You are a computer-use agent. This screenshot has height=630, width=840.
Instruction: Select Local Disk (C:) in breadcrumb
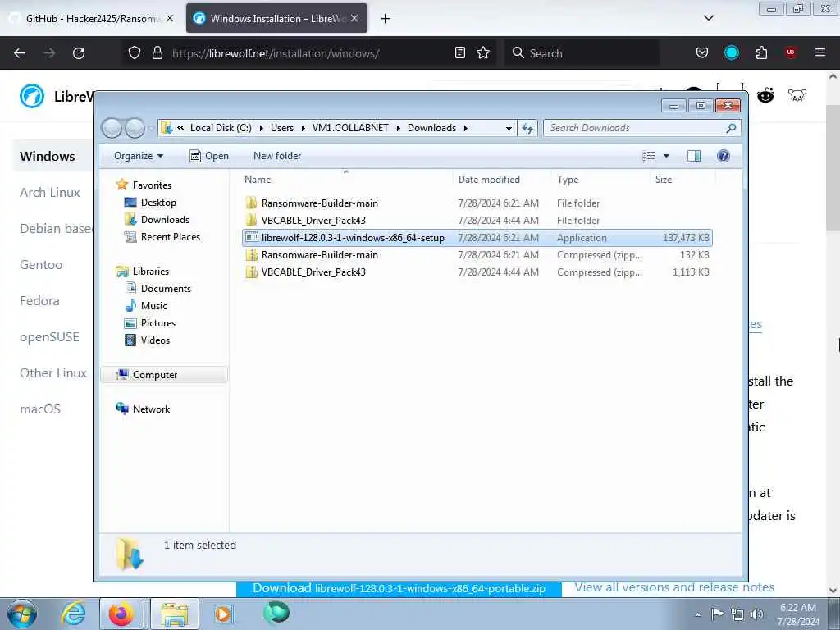(x=221, y=128)
